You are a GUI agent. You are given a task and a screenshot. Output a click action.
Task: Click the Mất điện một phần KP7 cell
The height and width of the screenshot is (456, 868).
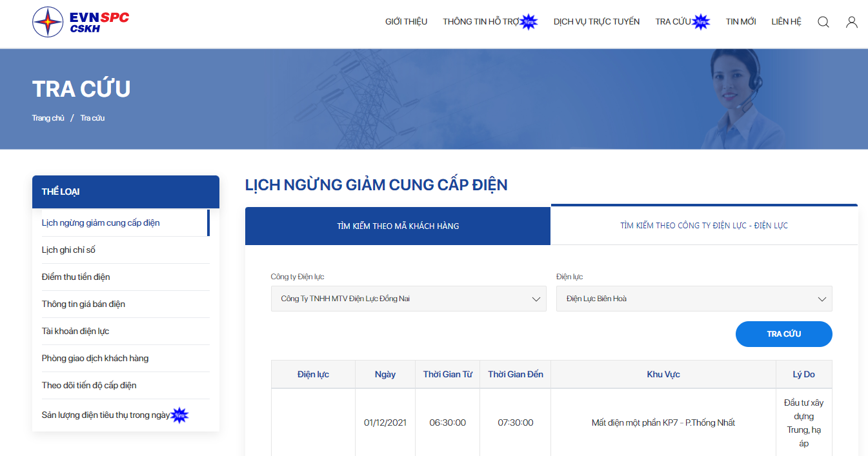[x=663, y=422]
